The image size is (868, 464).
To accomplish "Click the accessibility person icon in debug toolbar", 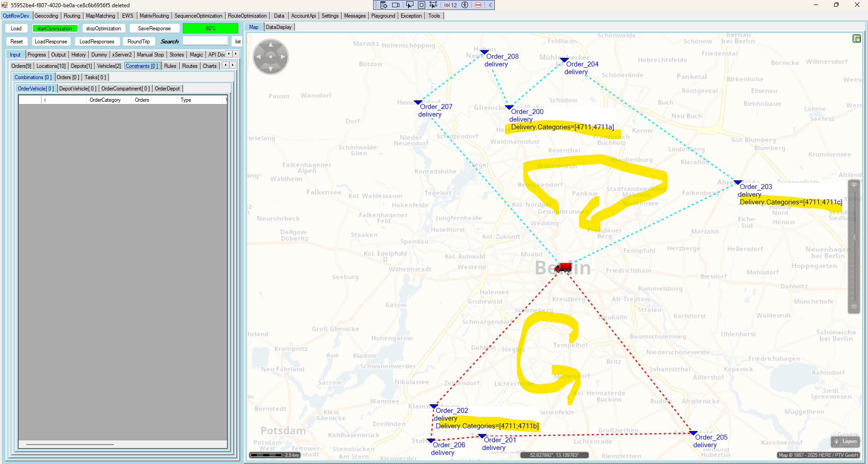I will coord(465,5).
